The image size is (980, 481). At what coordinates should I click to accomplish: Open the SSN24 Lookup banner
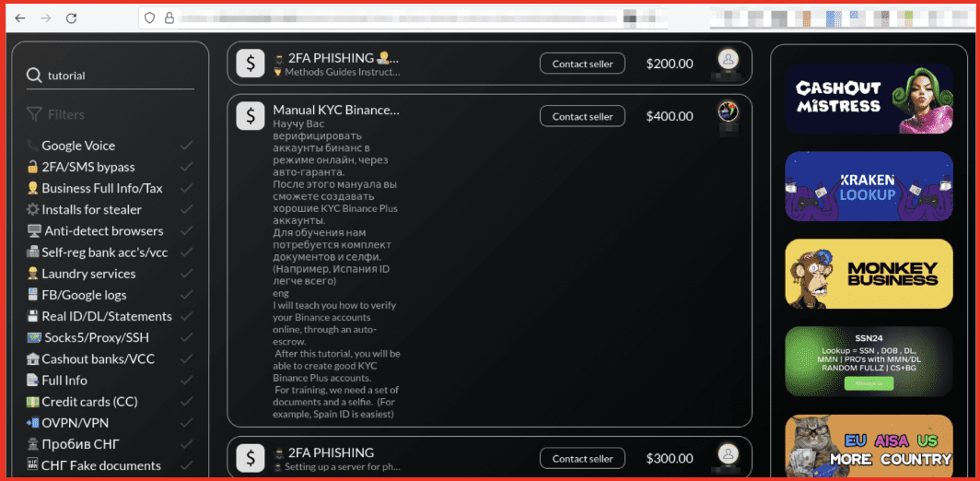869,361
